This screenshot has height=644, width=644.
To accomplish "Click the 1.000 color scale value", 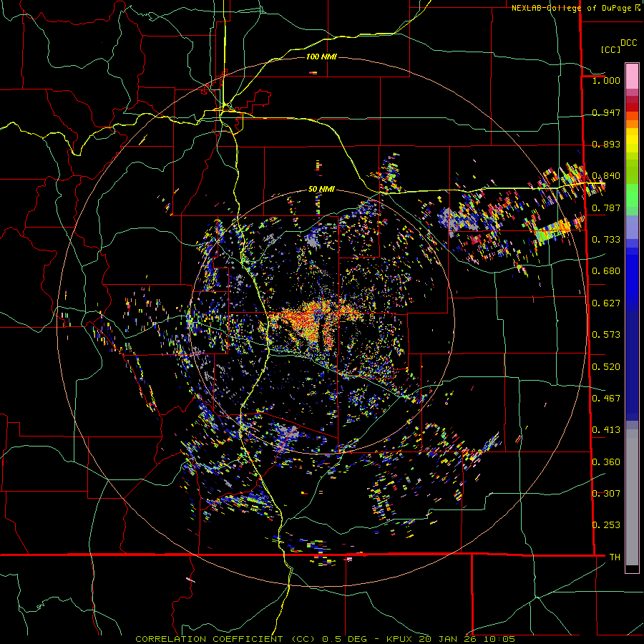I will [x=606, y=80].
